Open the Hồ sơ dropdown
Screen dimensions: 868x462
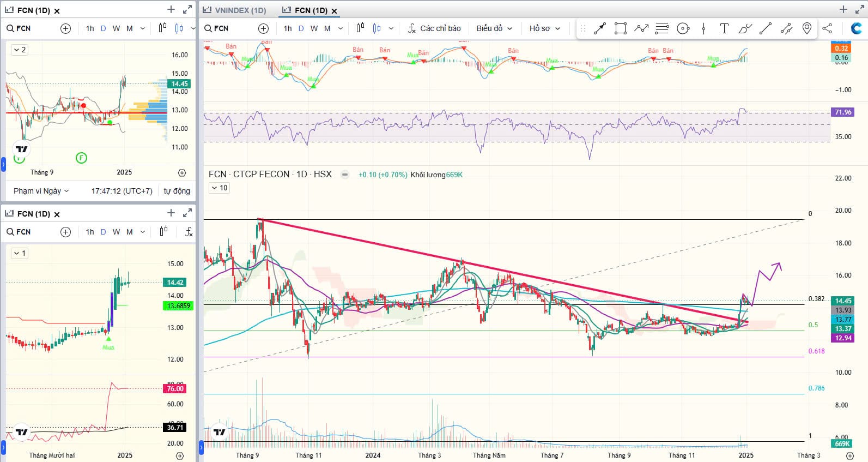(544, 28)
